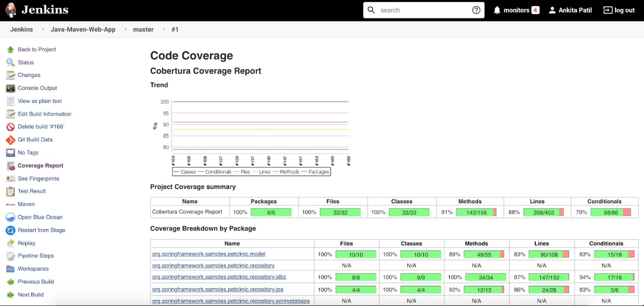Click the search help question mark icon

[x=476, y=10]
